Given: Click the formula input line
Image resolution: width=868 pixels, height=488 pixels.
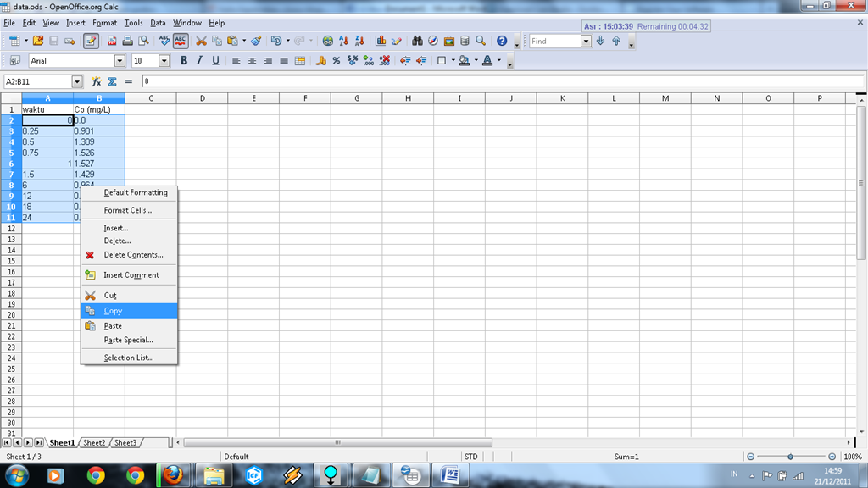Looking at the screenshot, I should click(x=503, y=82).
